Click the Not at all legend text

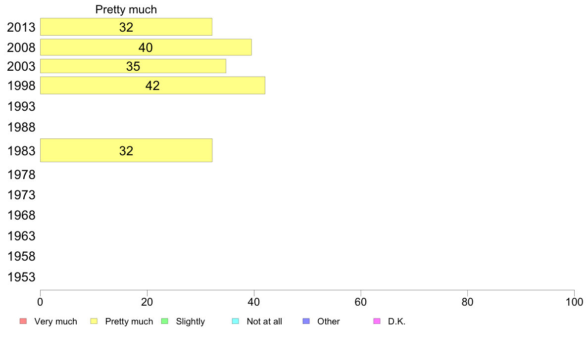click(264, 321)
